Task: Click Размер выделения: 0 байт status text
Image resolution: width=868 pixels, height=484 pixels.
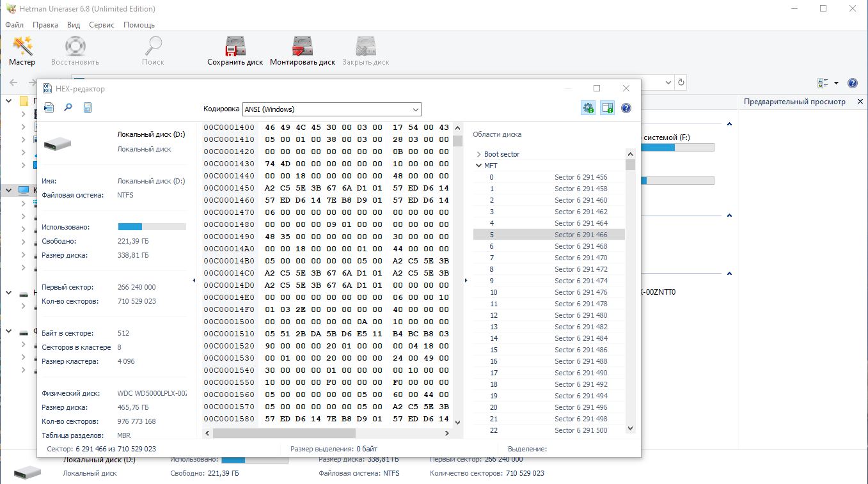Action: (334, 449)
